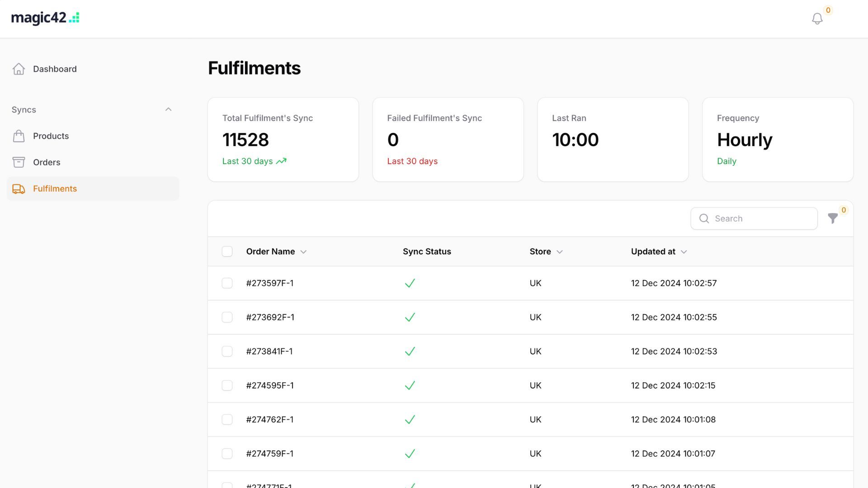Open Products sync page
Screen dimensions: 868x488
point(93,136)
